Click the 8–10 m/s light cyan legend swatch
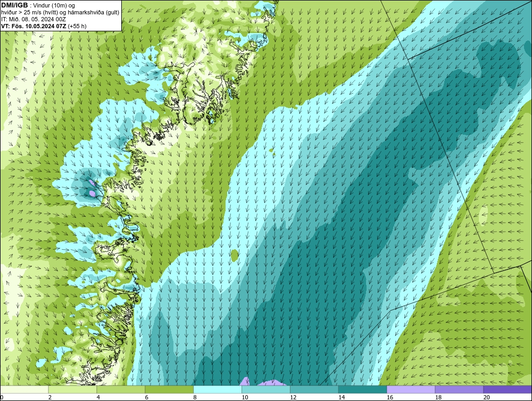The width and height of the screenshot is (532, 401). pos(218,389)
